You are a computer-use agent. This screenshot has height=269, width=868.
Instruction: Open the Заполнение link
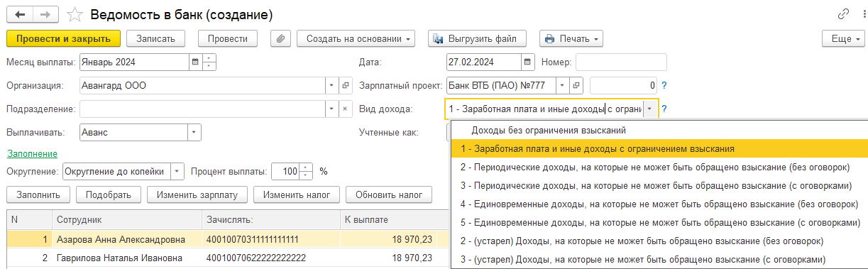coord(32,153)
